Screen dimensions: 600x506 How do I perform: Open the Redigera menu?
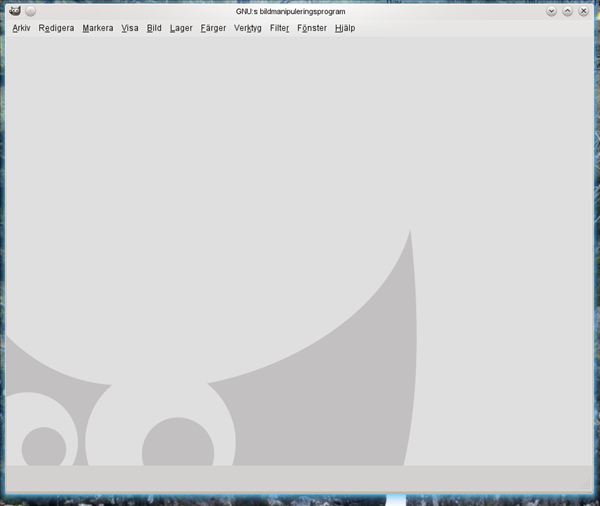coord(56,28)
